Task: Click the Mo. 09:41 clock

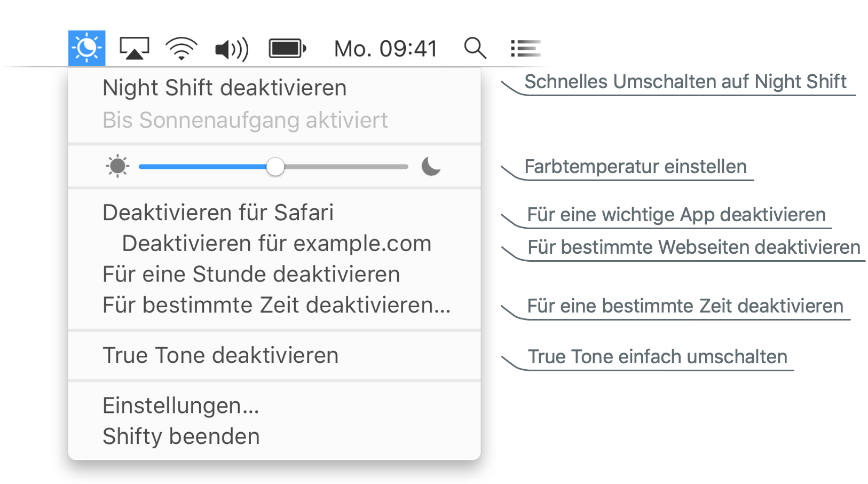Action: coord(385,49)
